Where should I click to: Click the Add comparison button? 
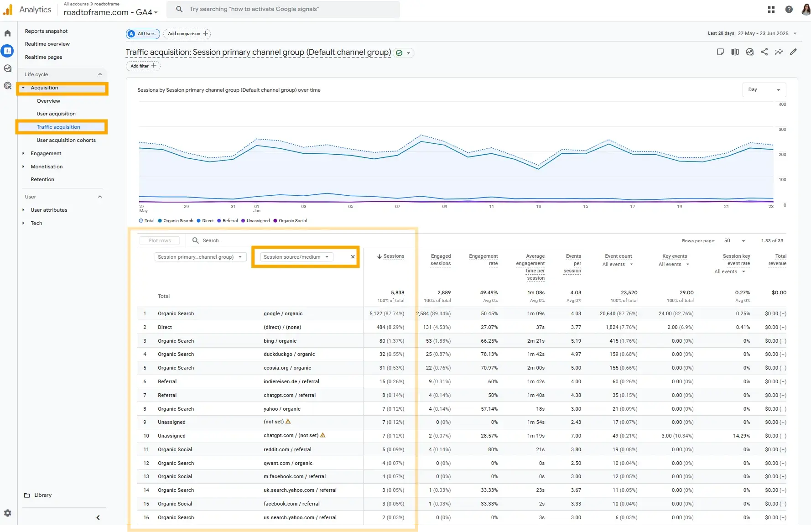(x=186, y=33)
